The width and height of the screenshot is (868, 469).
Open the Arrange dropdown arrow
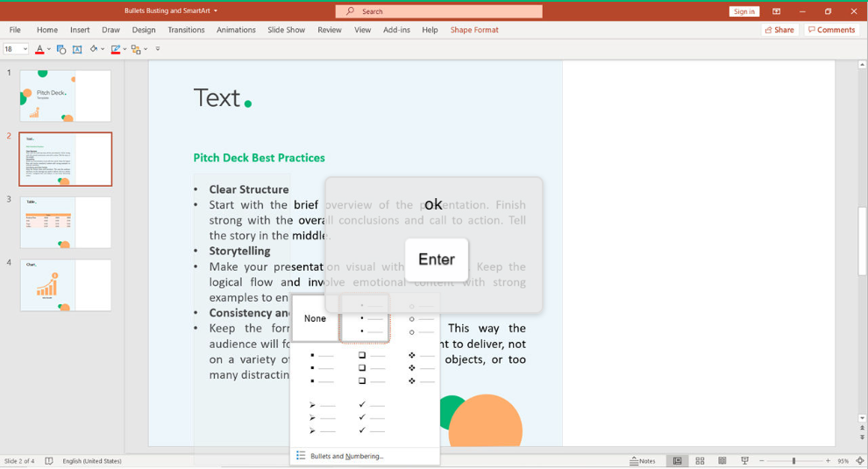tap(146, 49)
